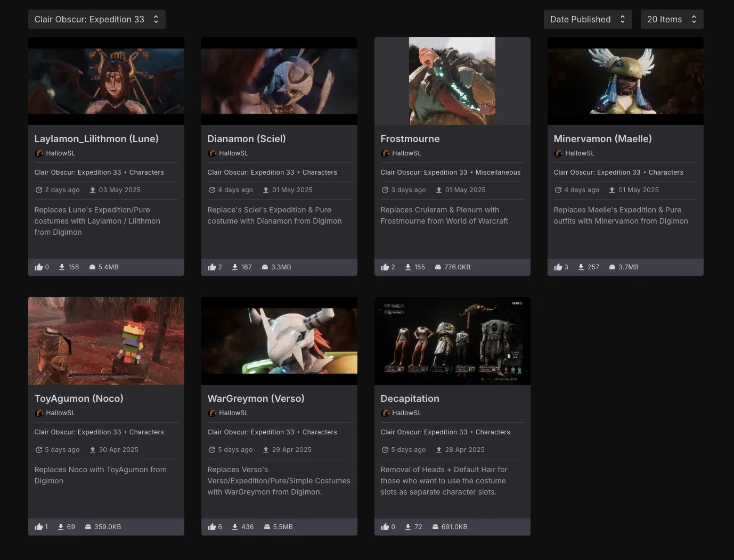Click HallowSL avatar under Minervamon (Maelle)
The image size is (734, 560).
(558, 153)
